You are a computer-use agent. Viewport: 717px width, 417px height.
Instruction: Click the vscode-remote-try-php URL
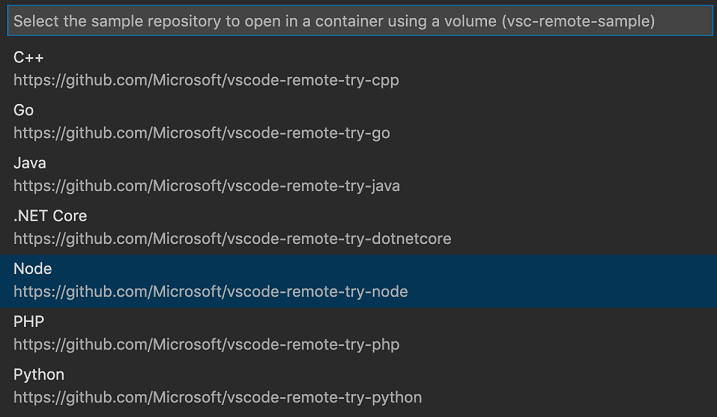tap(206, 345)
